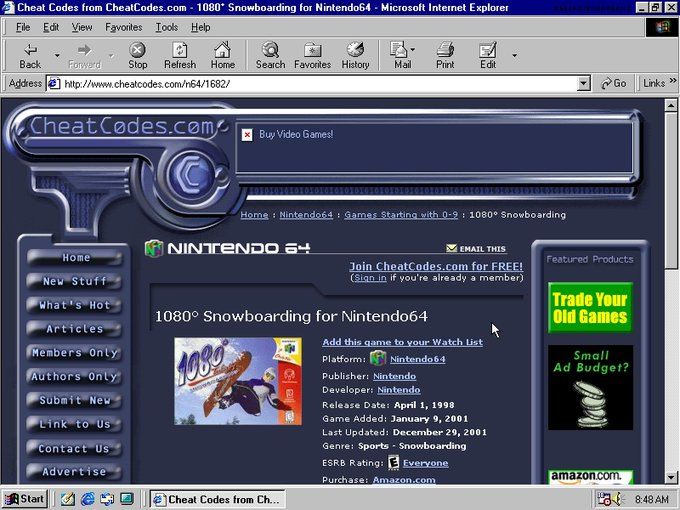Click the broken image icon beside Buy Video Games
Image resolution: width=680 pixels, height=510 pixels.
tap(247, 135)
